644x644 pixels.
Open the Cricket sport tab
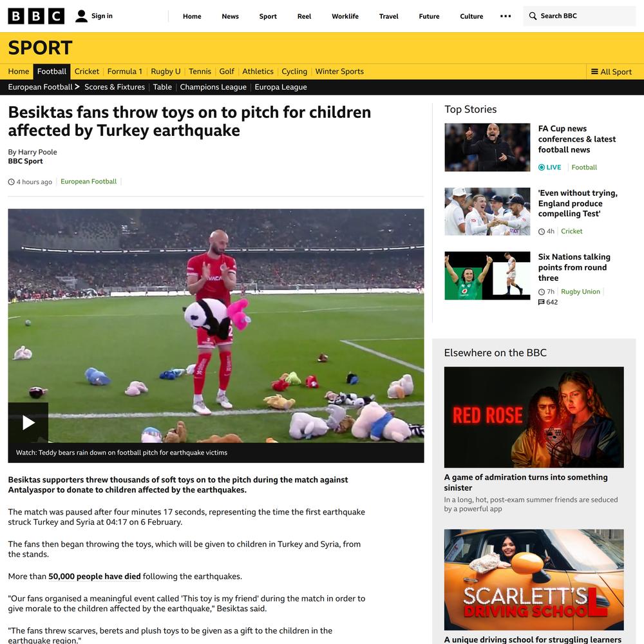[87, 71]
